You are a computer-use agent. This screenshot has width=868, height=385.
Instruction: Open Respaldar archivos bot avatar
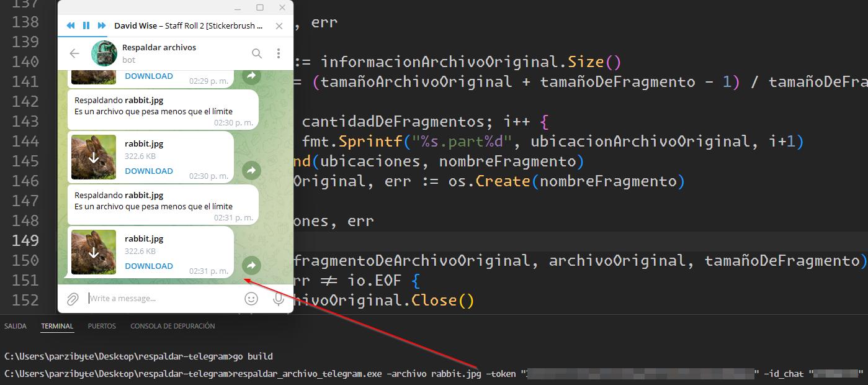click(104, 53)
